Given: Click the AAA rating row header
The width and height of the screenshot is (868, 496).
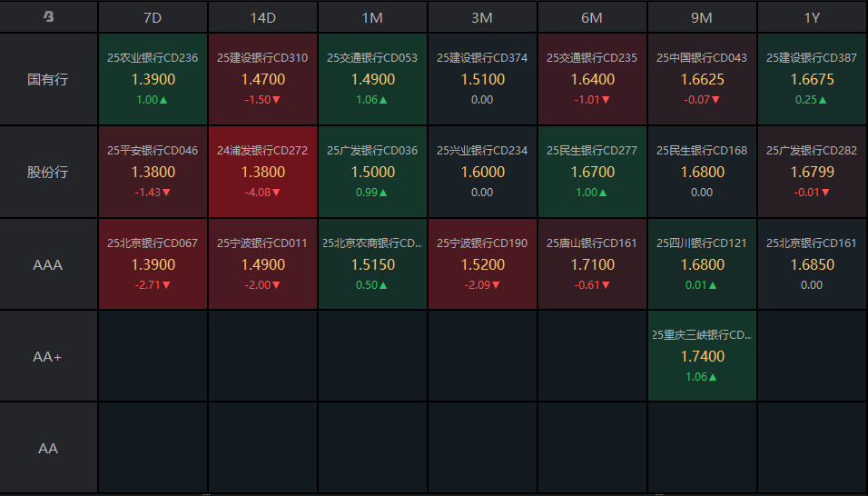Looking at the screenshot, I should [x=49, y=264].
